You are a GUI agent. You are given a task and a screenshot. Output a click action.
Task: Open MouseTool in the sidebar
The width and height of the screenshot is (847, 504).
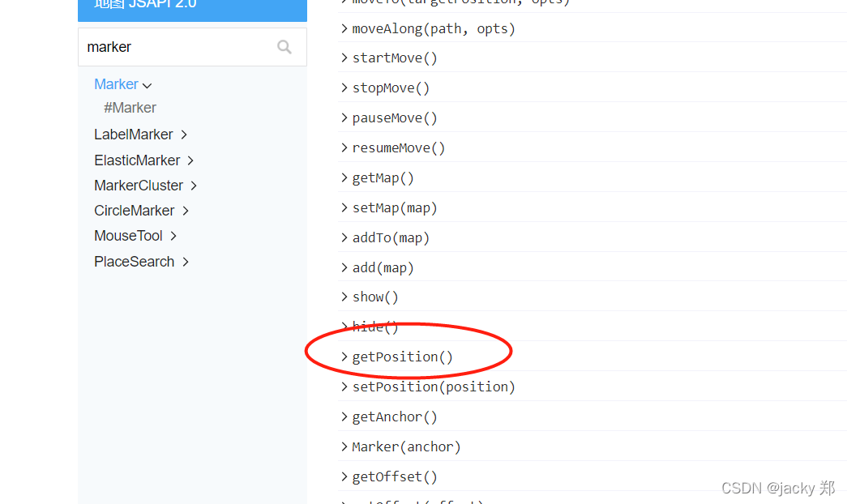coord(128,236)
